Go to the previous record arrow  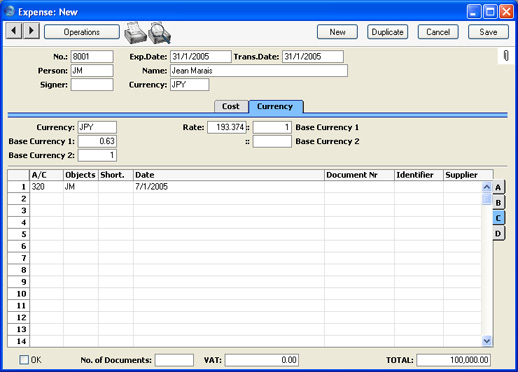14,31
